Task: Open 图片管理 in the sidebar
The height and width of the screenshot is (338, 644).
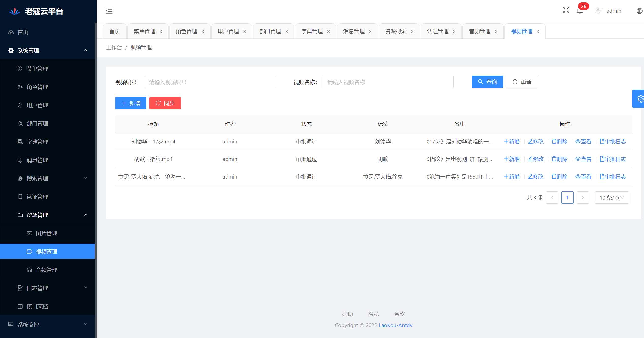Action: pyautogui.click(x=47, y=233)
